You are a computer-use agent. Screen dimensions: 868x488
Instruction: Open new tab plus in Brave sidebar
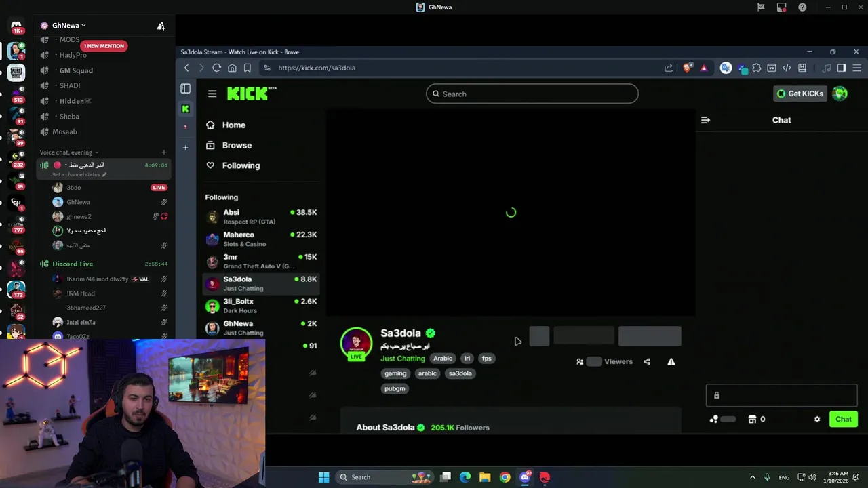pos(185,147)
